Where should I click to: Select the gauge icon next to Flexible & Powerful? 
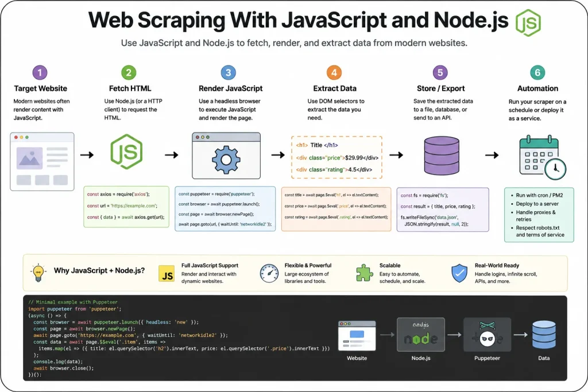pos(269,273)
